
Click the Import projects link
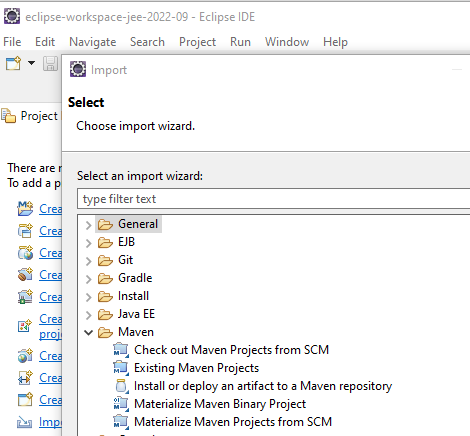pyautogui.click(x=50, y=422)
